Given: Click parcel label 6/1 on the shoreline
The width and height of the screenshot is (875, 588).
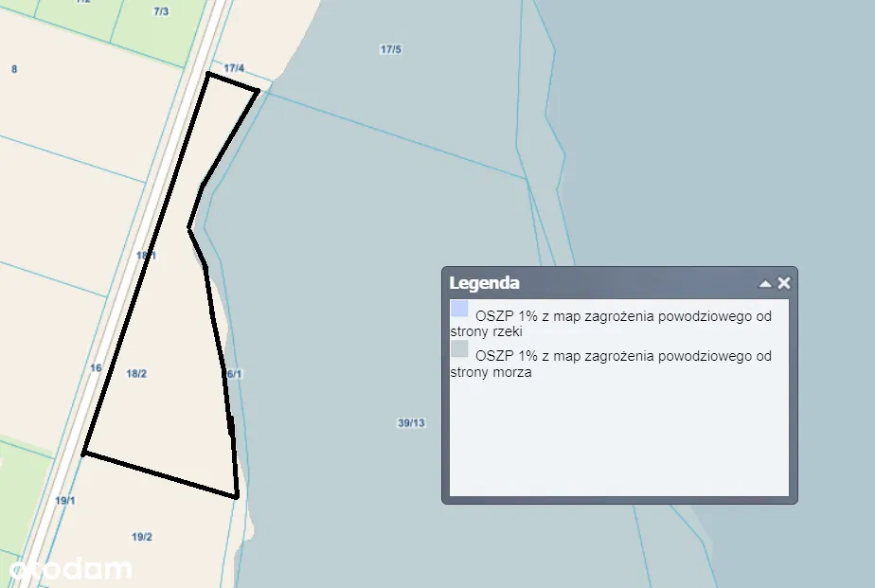Looking at the screenshot, I should coord(234,374).
